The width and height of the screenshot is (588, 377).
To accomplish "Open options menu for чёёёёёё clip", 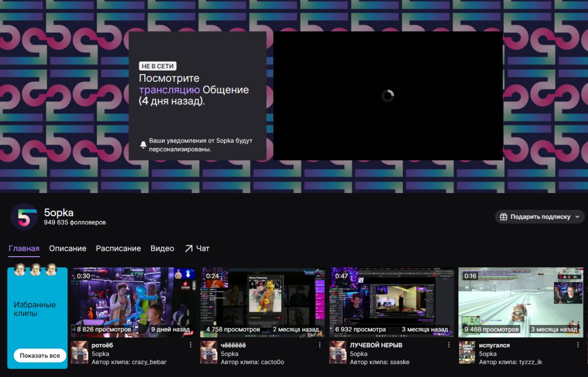I will [320, 345].
